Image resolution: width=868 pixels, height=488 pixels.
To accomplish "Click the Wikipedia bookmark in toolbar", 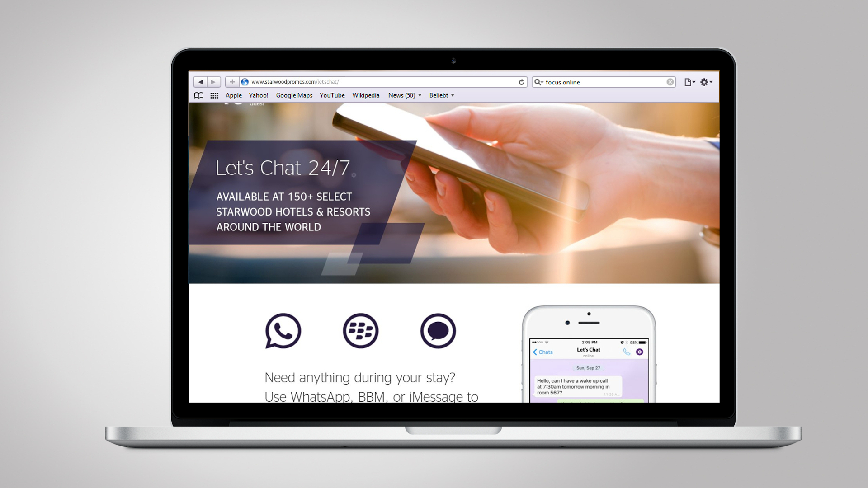I will 365,95.
